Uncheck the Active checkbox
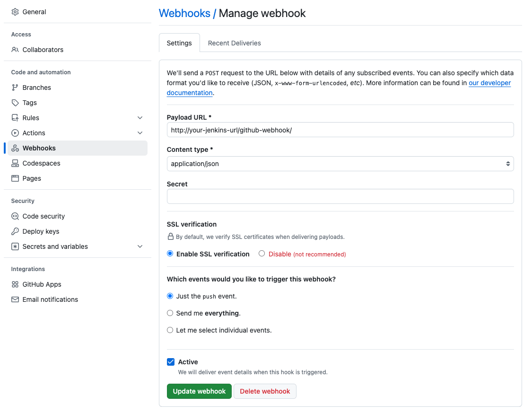The width and height of the screenshot is (532, 413). click(x=171, y=362)
